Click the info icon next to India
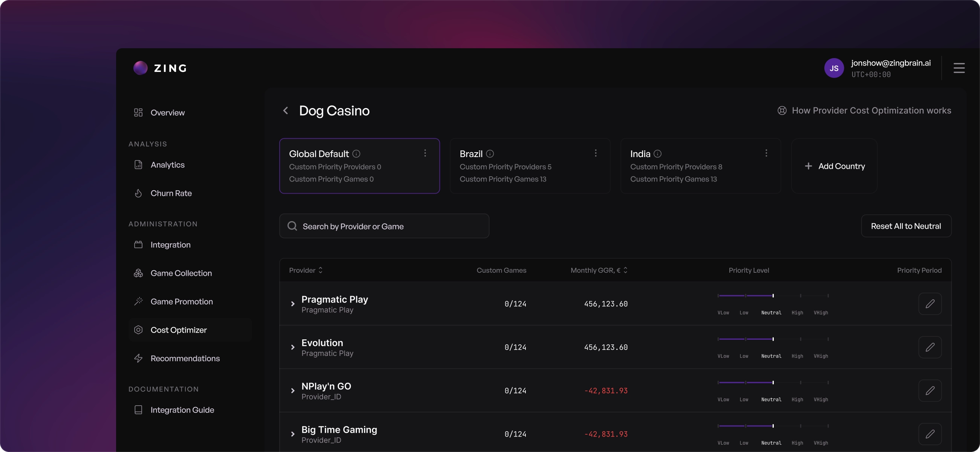The image size is (980, 452). 657,154
